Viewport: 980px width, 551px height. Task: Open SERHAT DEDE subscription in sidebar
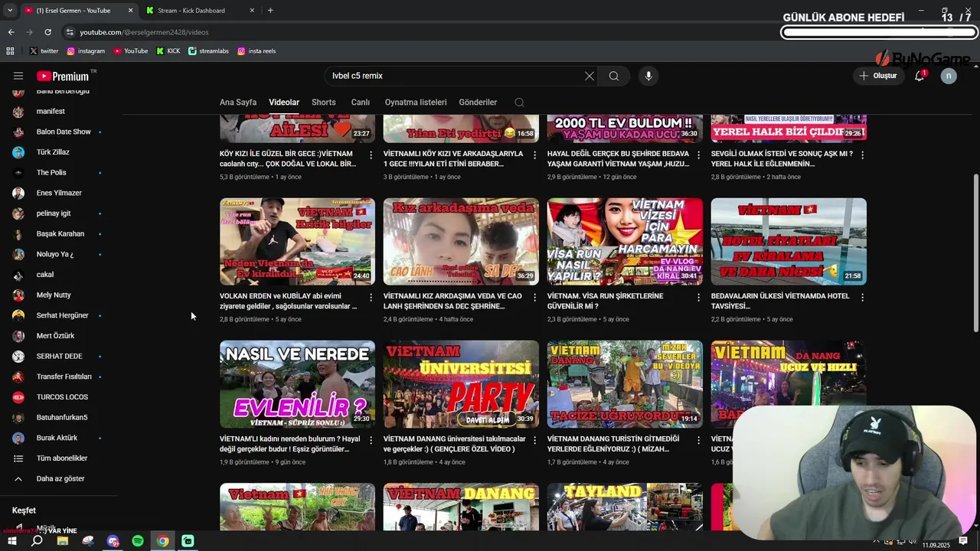click(x=60, y=356)
